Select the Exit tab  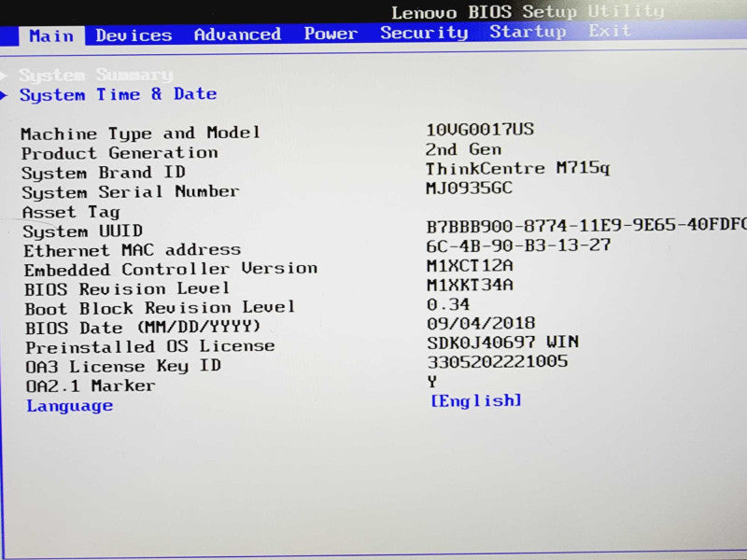(610, 31)
